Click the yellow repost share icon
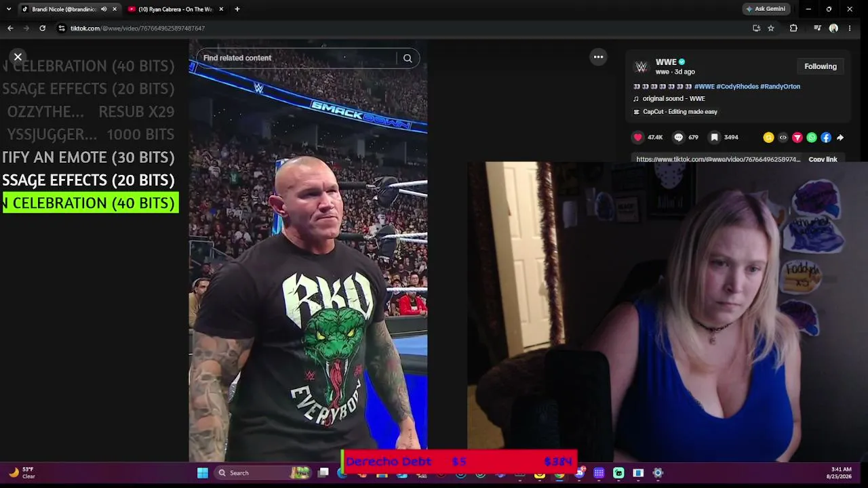Viewport: 868px width, 488px height. pyautogui.click(x=768, y=138)
